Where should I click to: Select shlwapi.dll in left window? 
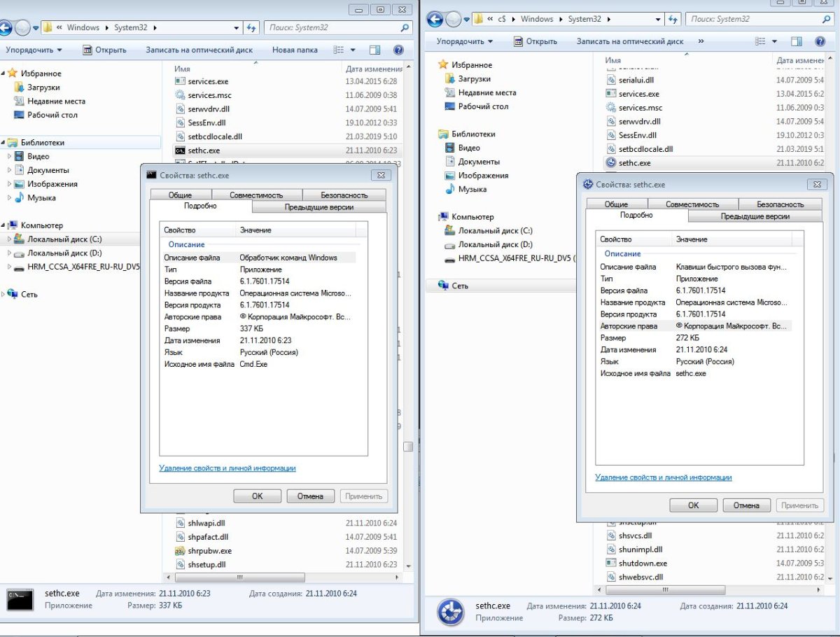pos(206,523)
